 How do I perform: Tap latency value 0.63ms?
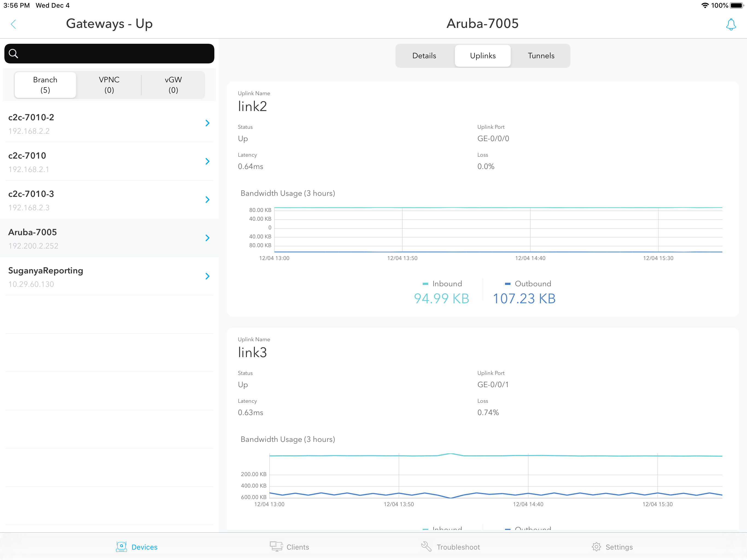pyautogui.click(x=250, y=413)
